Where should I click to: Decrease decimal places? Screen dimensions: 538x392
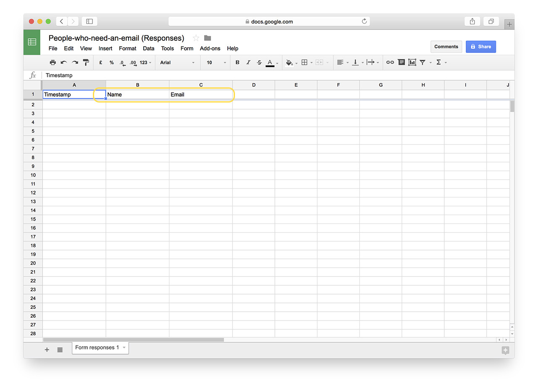tap(122, 63)
